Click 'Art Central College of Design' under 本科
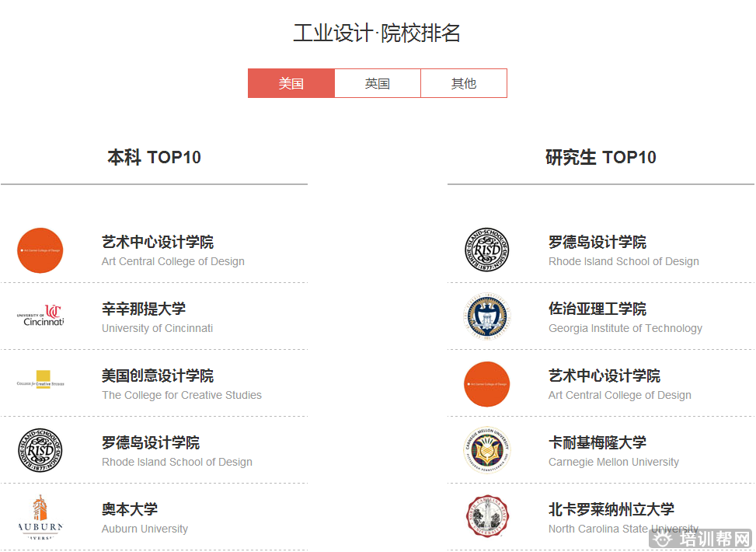This screenshot has height=552, width=756. pyautogui.click(x=173, y=261)
